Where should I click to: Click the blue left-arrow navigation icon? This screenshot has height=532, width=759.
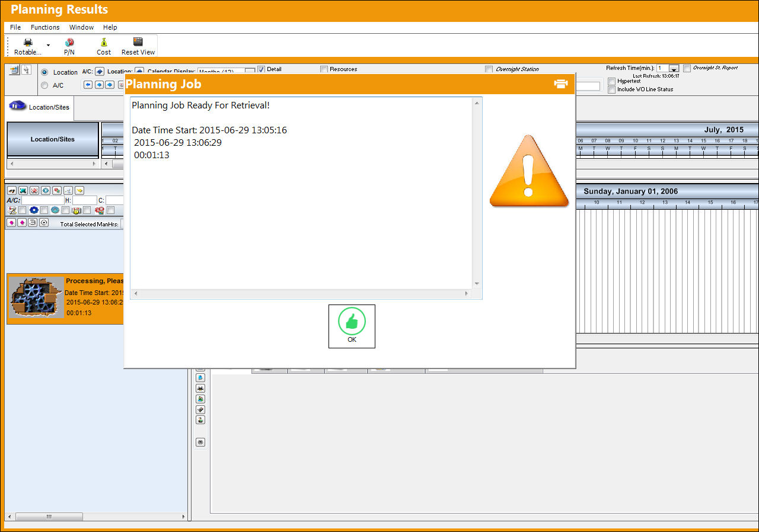click(x=88, y=85)
